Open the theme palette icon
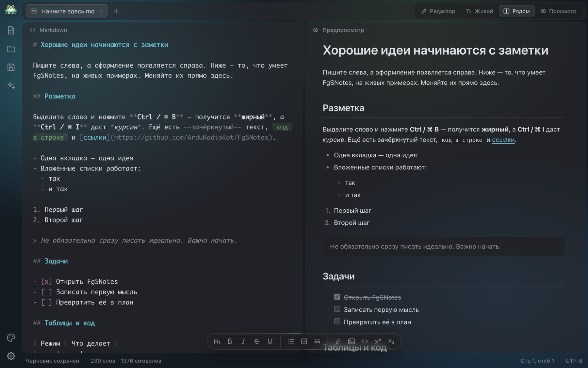The height and width of the screenshot is (368, 588). click(x=11, y=338)
